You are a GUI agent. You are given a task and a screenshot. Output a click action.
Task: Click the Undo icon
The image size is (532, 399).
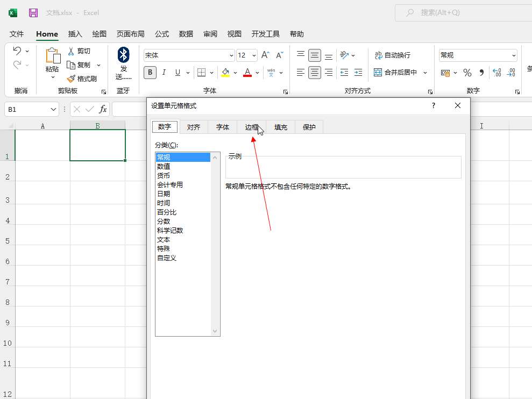coord(17,51)
